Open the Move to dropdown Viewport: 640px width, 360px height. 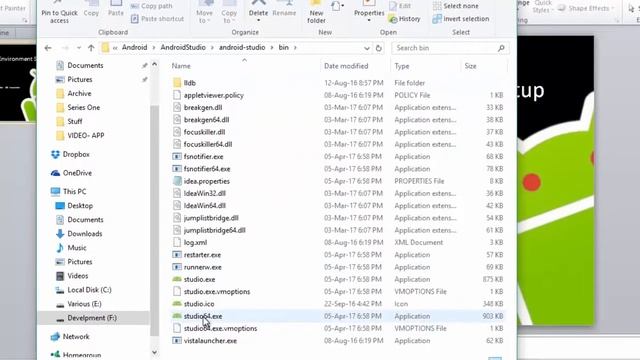204,12
